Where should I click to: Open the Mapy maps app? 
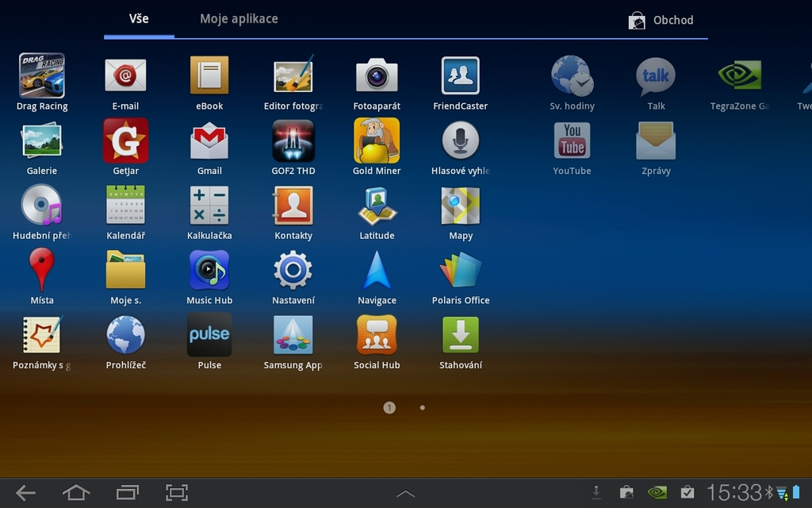click(x=461, y=206)
